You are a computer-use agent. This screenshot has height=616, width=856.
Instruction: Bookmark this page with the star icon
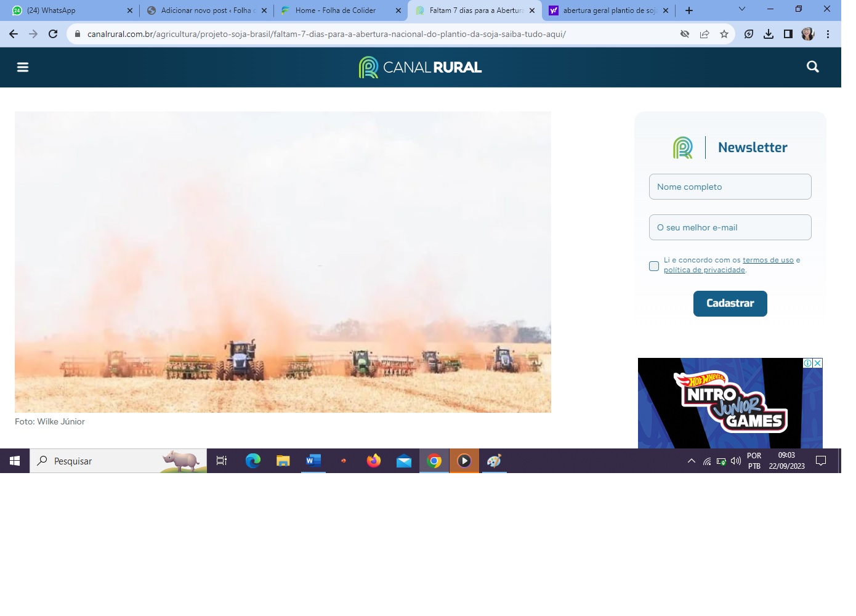pyautogui.click(x=724, y=34)
